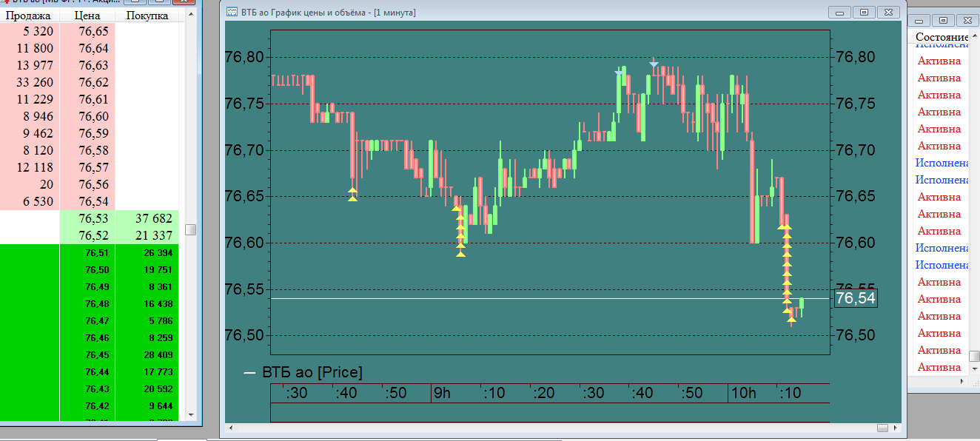The width and height of the screenshot is (980, 441).
Task: Click the chart window title bar icon
Action: [232, 12]
